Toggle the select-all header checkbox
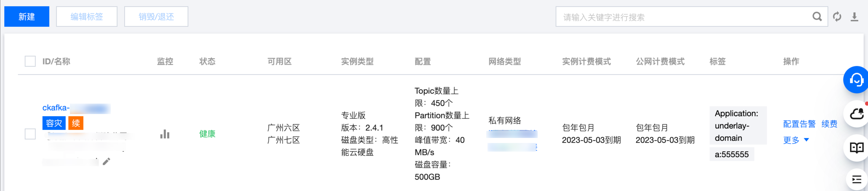Viewport: 868px width, 191px height. click(30, 61)
